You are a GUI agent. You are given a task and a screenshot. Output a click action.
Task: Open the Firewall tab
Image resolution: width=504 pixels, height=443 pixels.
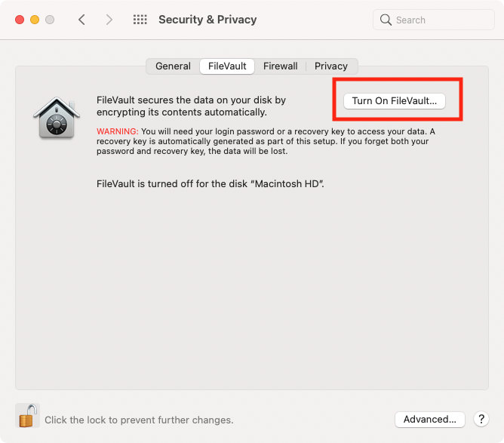280,66
